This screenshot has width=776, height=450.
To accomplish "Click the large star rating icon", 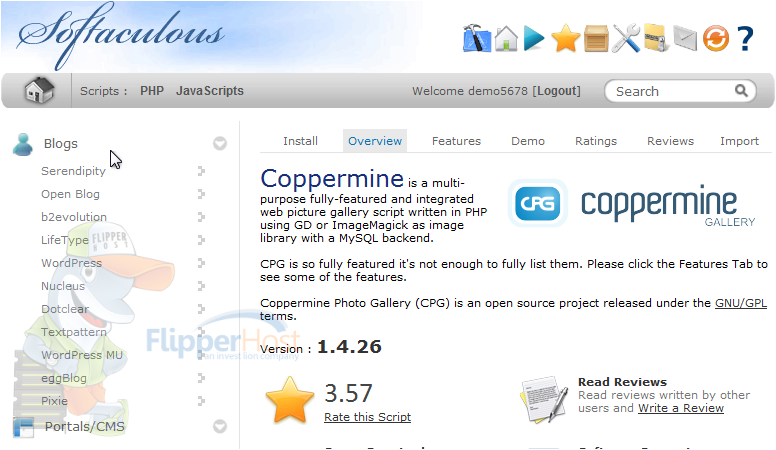I will coord(290,400).
